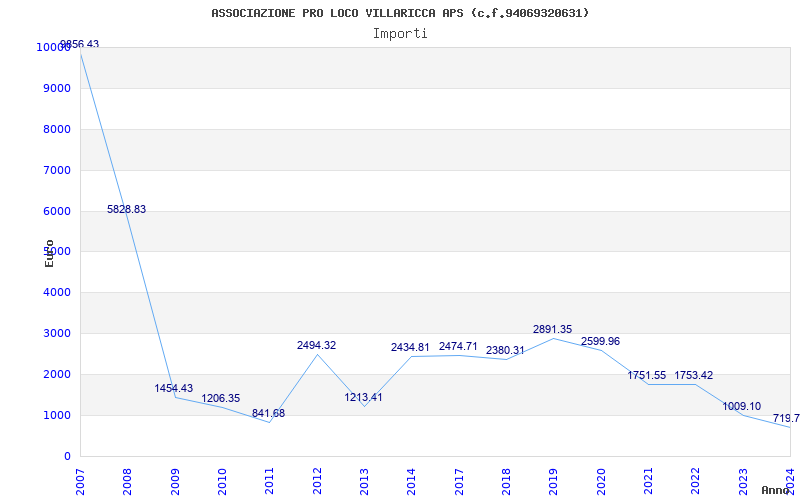
Task: Click the 2380.31 value label
Action: 505,350
